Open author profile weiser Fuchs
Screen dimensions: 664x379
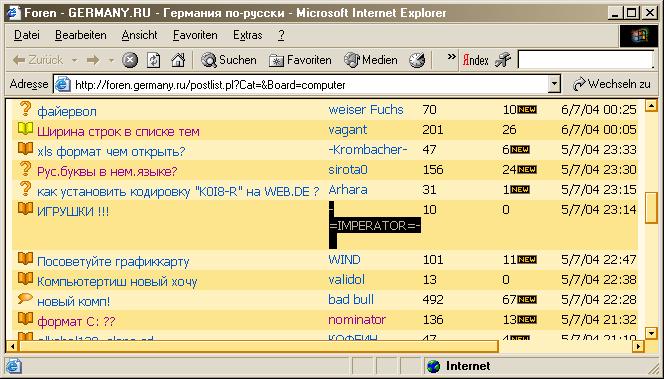[x=366, y=110]
